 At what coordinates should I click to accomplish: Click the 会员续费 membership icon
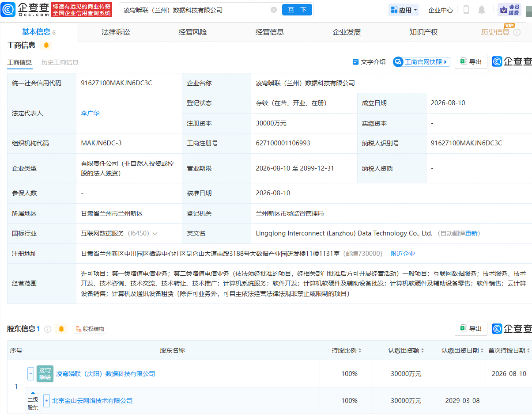pyautogui.click(x=509, y=10)
